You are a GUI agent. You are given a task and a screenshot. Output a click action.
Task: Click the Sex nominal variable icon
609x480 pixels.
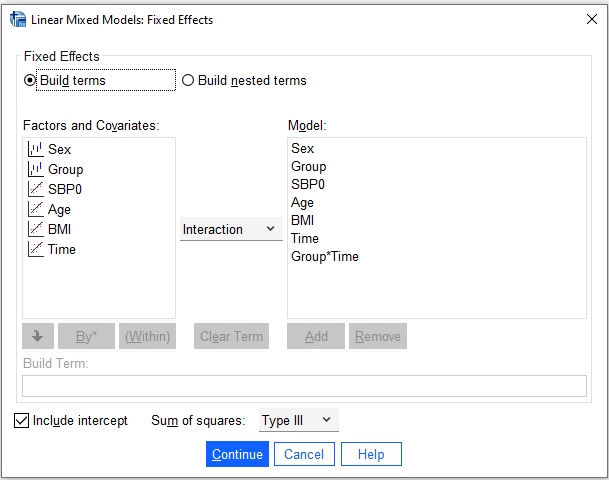[36, 149]
